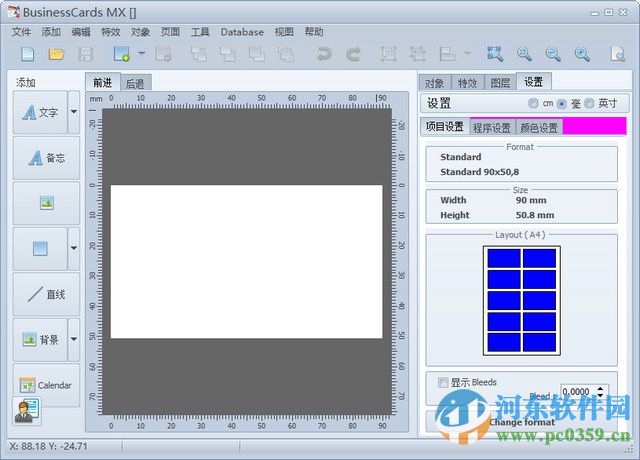
Task: Click the add image button
Action: point(47,203)
